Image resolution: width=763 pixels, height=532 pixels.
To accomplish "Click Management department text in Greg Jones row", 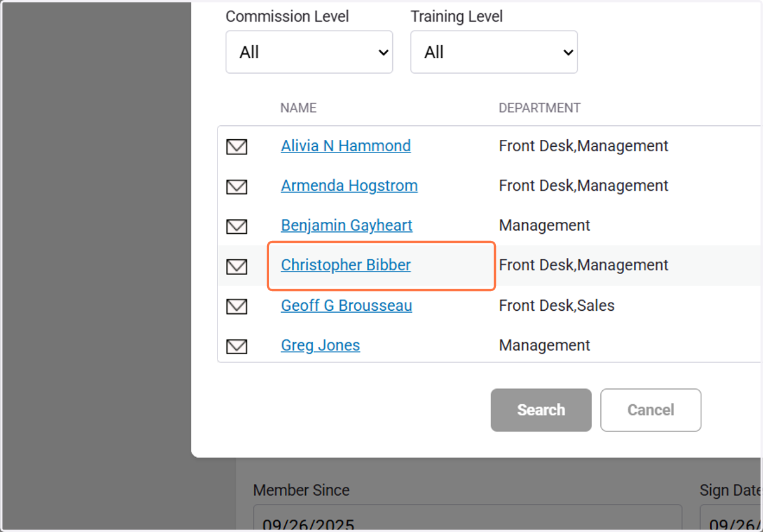I will pyautogui.click(x=544, y=345).
